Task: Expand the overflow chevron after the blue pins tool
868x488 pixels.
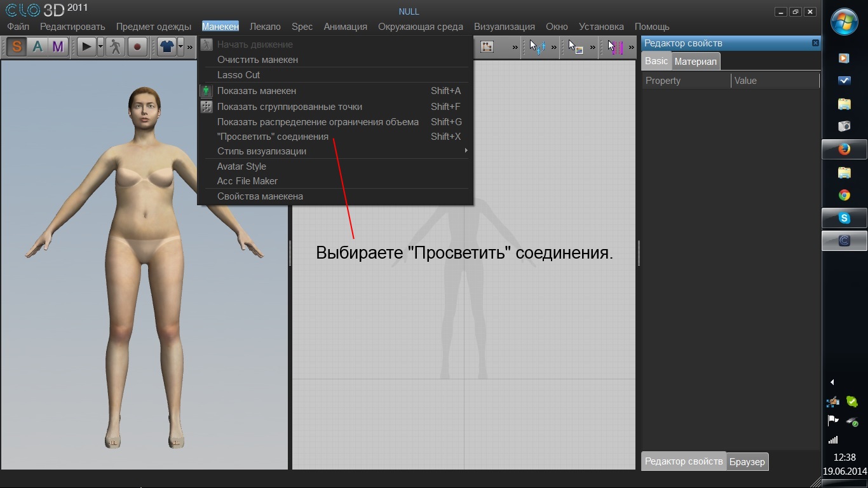Action: [x=554, y=47]
